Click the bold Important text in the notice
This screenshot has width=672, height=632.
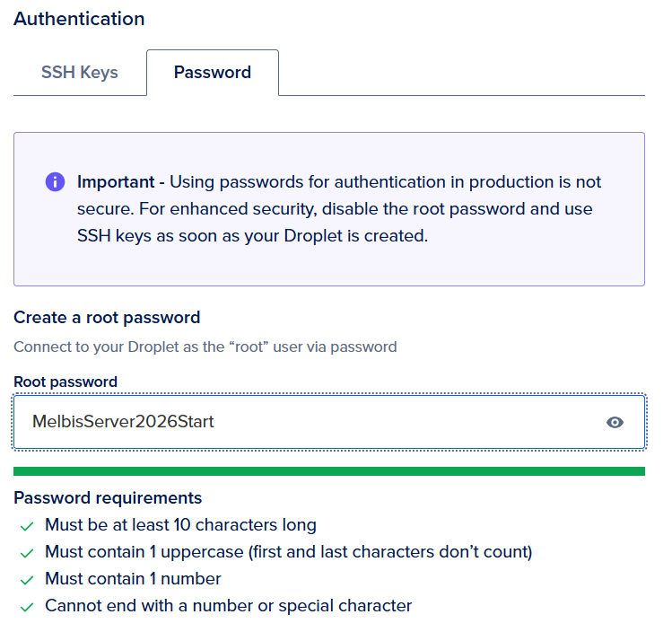click(x=116, y=182)
